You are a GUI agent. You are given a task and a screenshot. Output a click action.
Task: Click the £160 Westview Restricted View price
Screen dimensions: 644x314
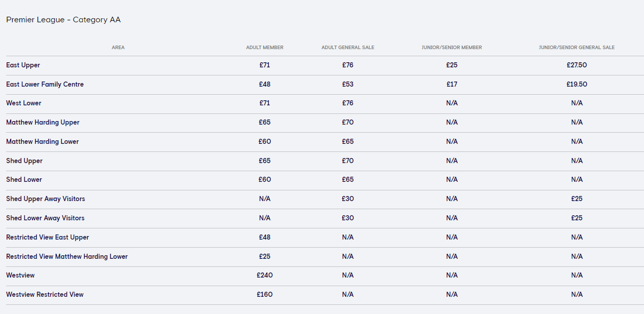click(265, 295)
